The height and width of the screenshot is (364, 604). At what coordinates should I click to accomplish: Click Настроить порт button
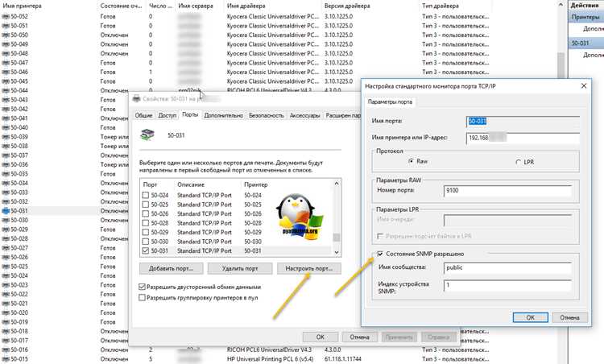309,268
